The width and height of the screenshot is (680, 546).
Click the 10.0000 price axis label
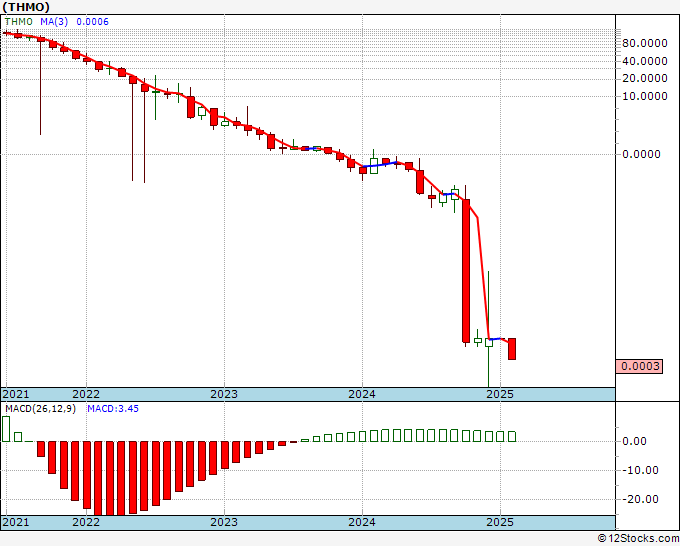[644, 96]
